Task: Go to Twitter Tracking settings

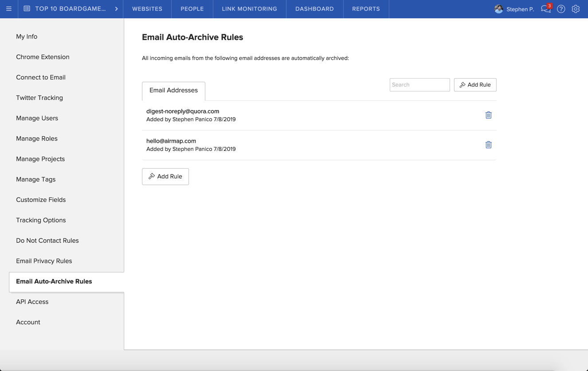Action: point(39,98)
